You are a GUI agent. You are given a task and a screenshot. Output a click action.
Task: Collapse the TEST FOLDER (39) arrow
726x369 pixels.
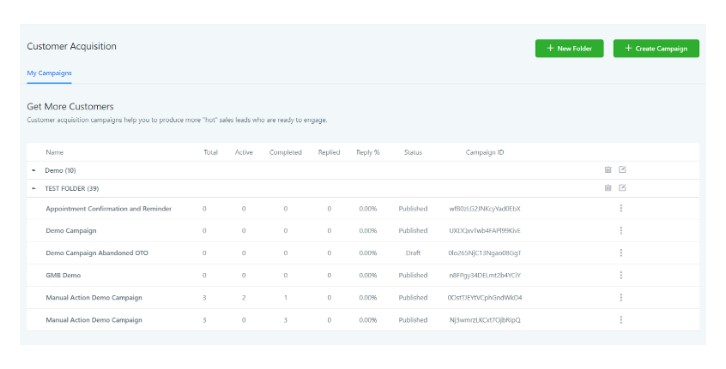click(x=34, y=188)
